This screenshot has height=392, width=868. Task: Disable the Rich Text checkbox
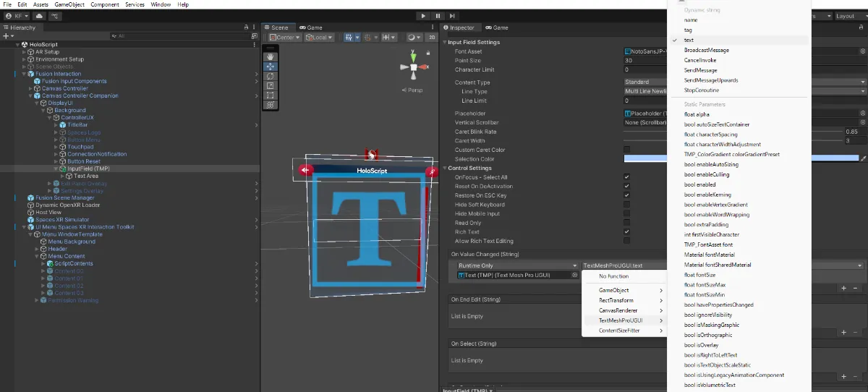point(626,231)
